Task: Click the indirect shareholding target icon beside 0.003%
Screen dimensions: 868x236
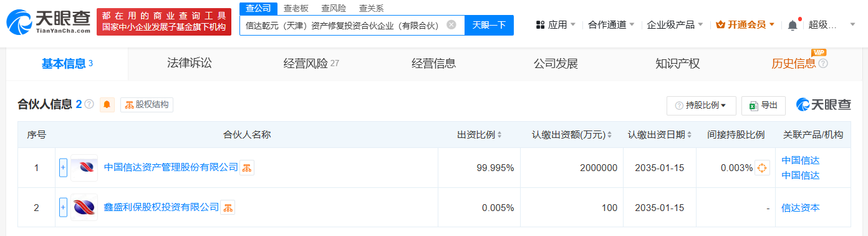Action: coord(762,168)
